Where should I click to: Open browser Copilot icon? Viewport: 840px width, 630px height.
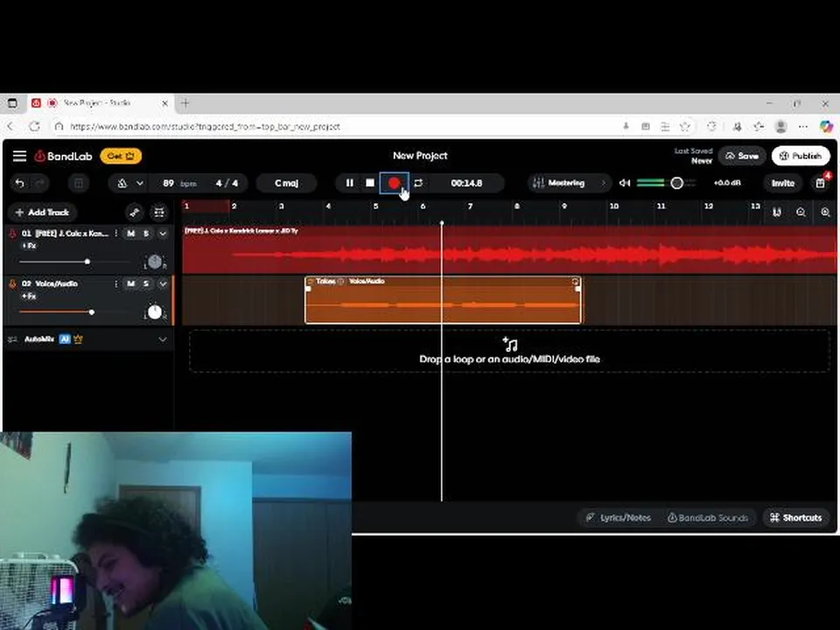click(x=825, y=127)
